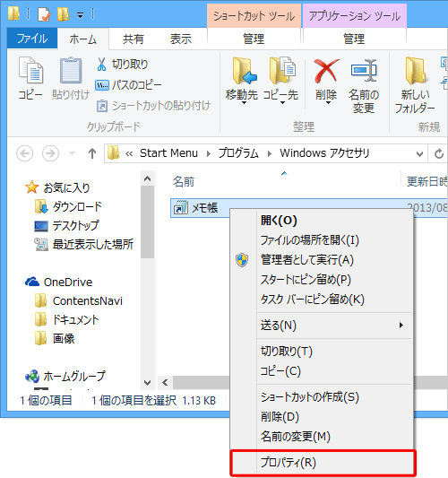This screenshot has width=448, height=478.
Task: Choose 管理者として実行(A) in context menu
Action: 322,260
